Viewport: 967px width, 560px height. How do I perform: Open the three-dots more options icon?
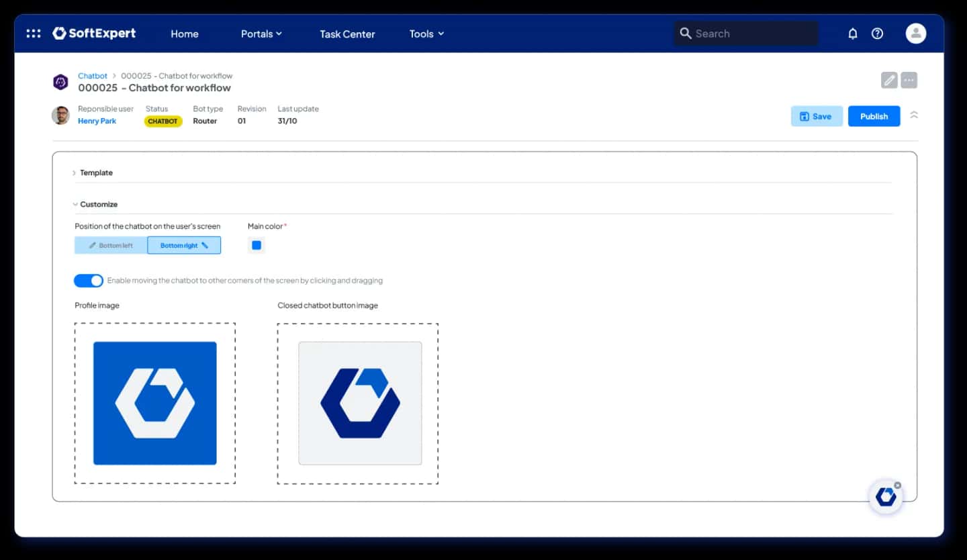909,80
